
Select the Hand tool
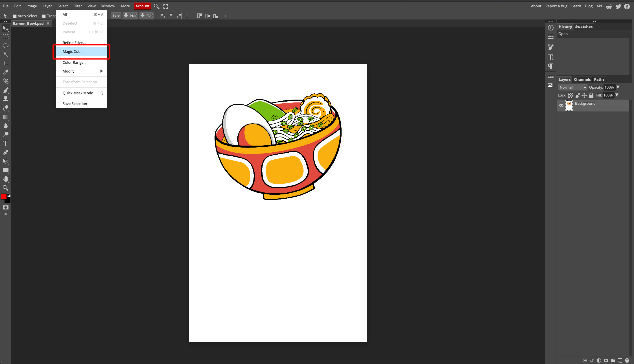(6, 179)
